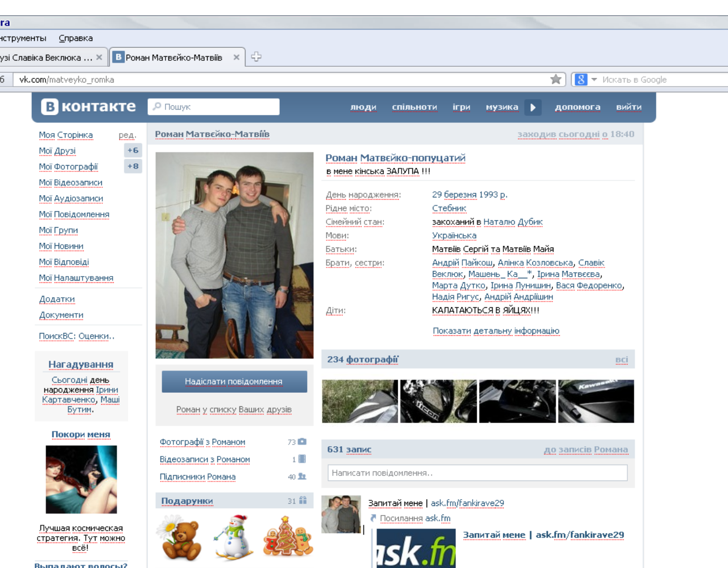Click the music play button in header
The height and width of the screenshot is (568, 728).
[x=533, y=107]
